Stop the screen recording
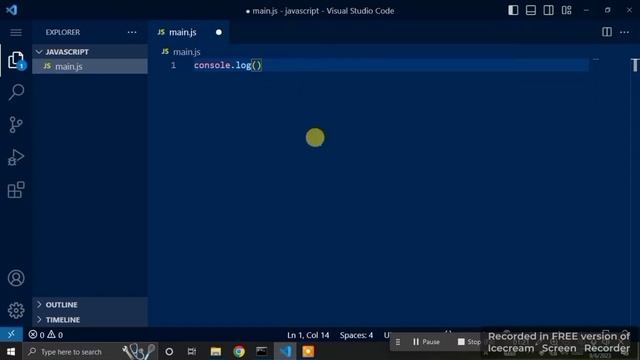Viewport: 640px width, 360px height. coord(469,342)
